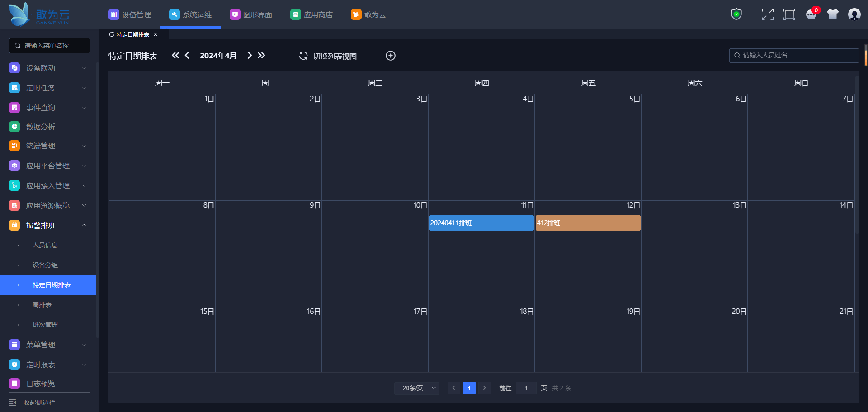Click 切换列表视图 button
The width and height of the screenshot is (868, 412).
[x=335, y=56]
